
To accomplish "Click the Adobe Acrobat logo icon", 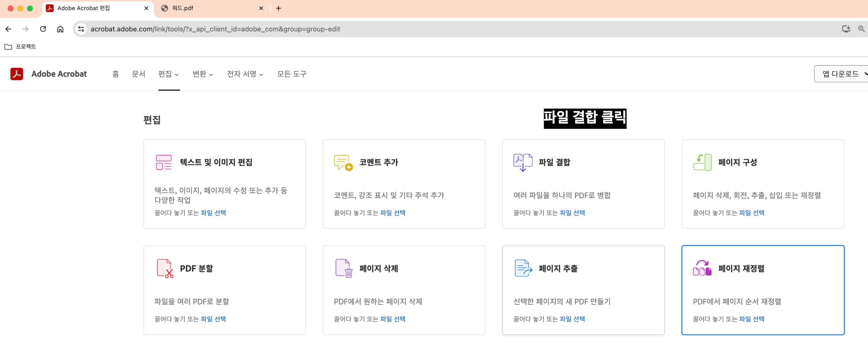I will coord(16,74).
